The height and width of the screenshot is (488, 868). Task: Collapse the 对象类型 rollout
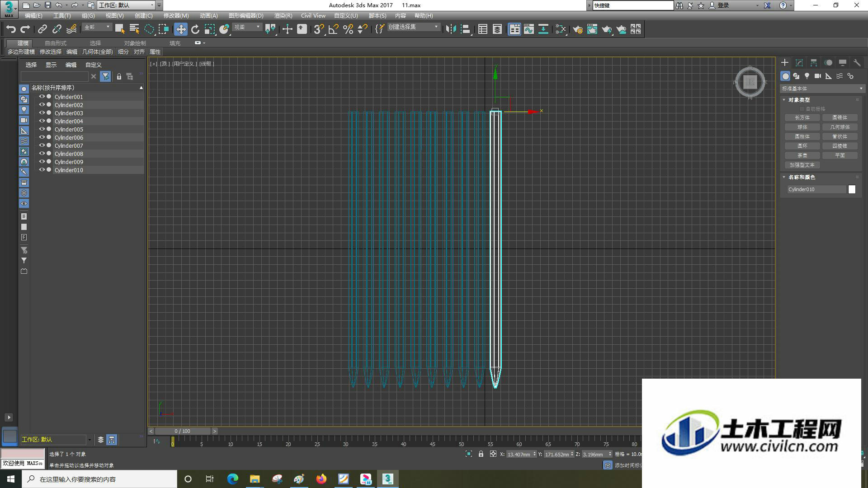point(799,100)
